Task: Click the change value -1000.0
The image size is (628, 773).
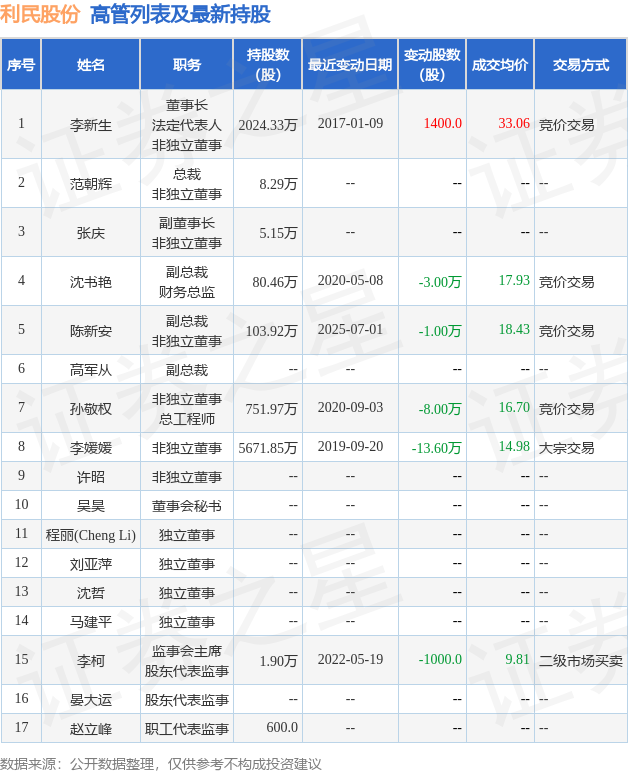Action: (440, 659)
